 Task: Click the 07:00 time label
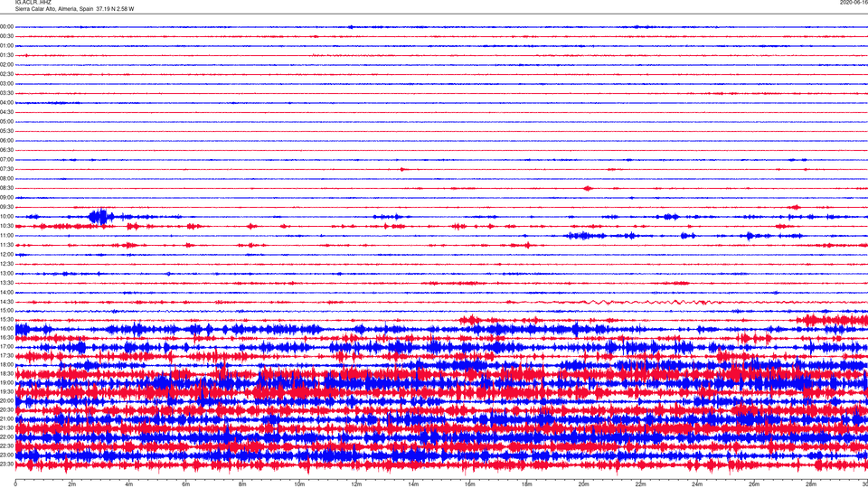point(6,160)
